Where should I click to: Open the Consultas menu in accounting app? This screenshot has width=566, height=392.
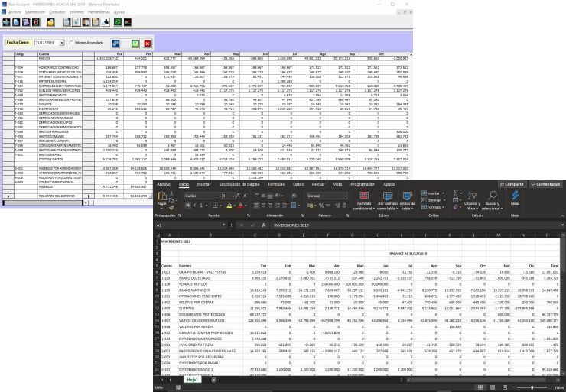(57, 12)
